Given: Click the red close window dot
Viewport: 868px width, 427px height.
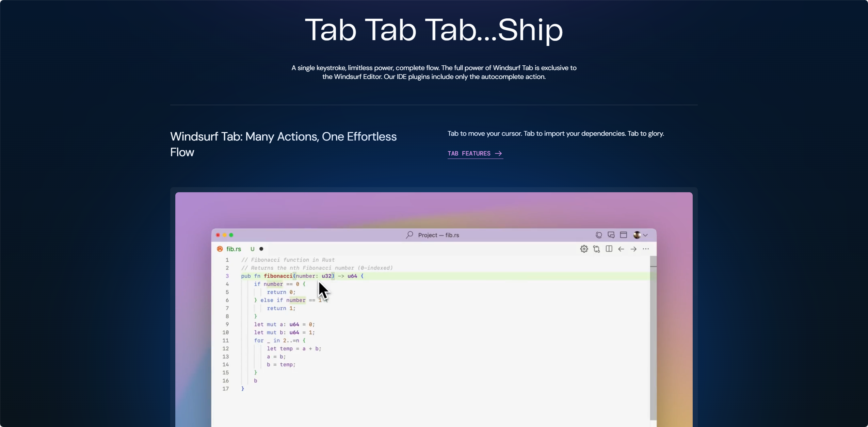Looking at the screenshot, I should point(218,235).
